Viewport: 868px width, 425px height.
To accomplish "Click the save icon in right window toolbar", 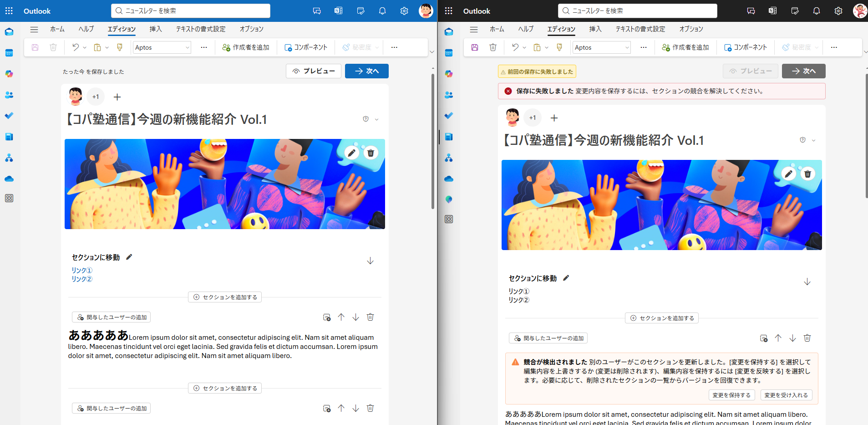I will coord(475,47).
